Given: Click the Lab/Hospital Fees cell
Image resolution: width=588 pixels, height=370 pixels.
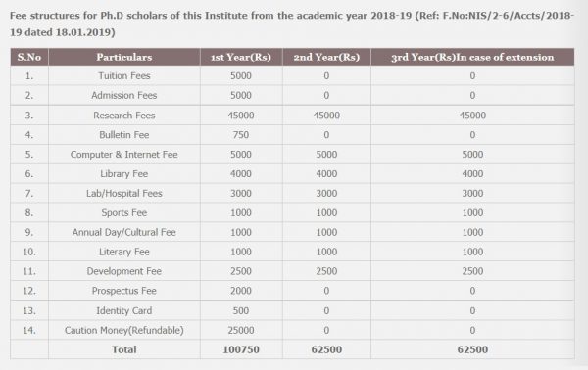Looking at the screenshot, I should tap(124, 193).
